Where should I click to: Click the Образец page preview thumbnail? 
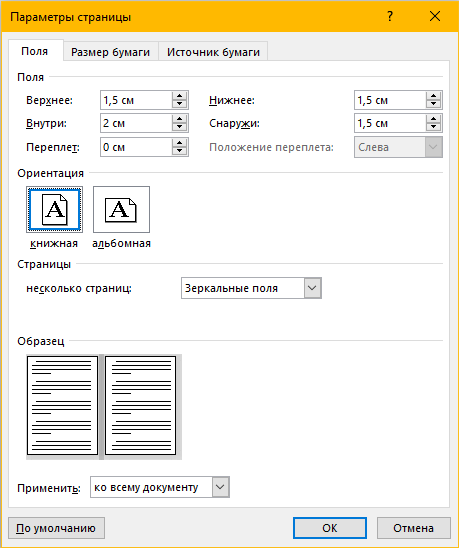104,407
